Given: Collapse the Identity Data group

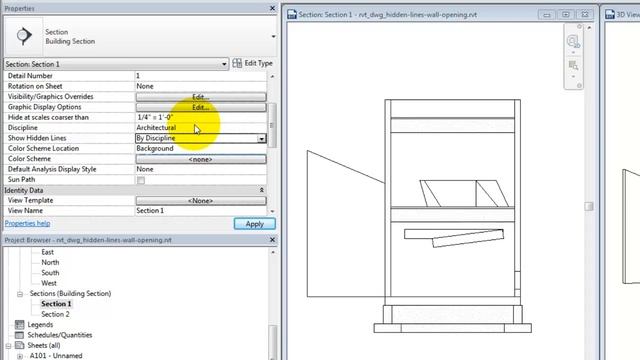Looking at the screenshot, I should coord(261,190).
